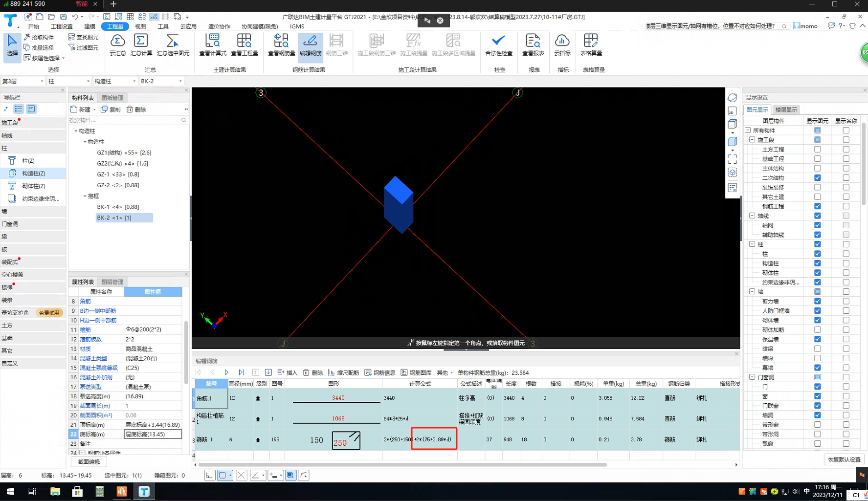Collapse the 抱框 tree group

[x=85, y=196]
